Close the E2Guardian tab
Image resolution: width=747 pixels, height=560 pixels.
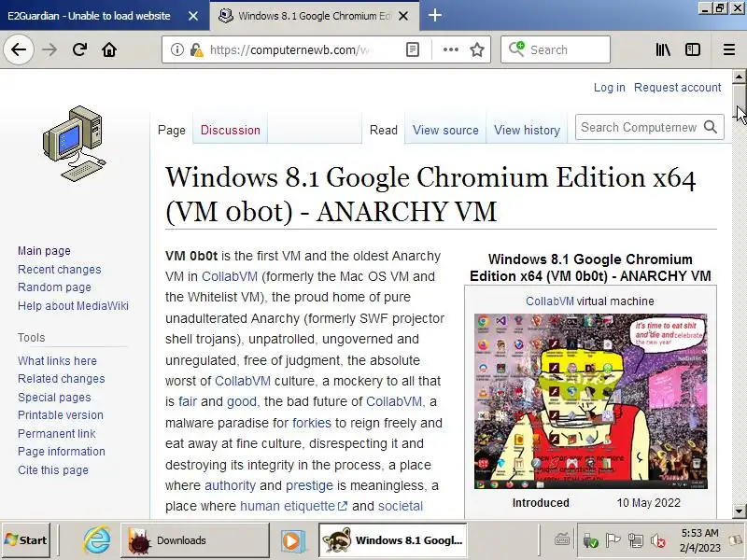click(193, 16)
